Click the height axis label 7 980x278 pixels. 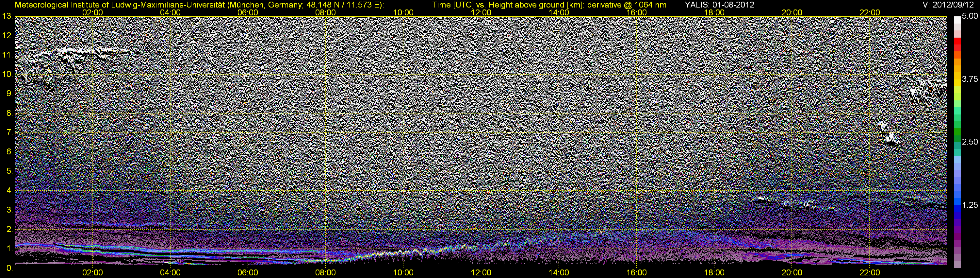[9, 132]
